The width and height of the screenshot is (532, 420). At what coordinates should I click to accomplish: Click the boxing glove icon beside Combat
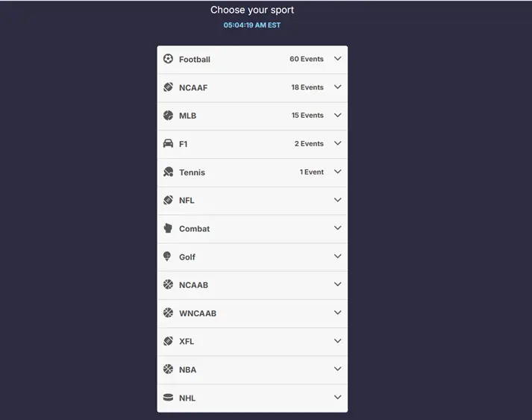point(168,228)
